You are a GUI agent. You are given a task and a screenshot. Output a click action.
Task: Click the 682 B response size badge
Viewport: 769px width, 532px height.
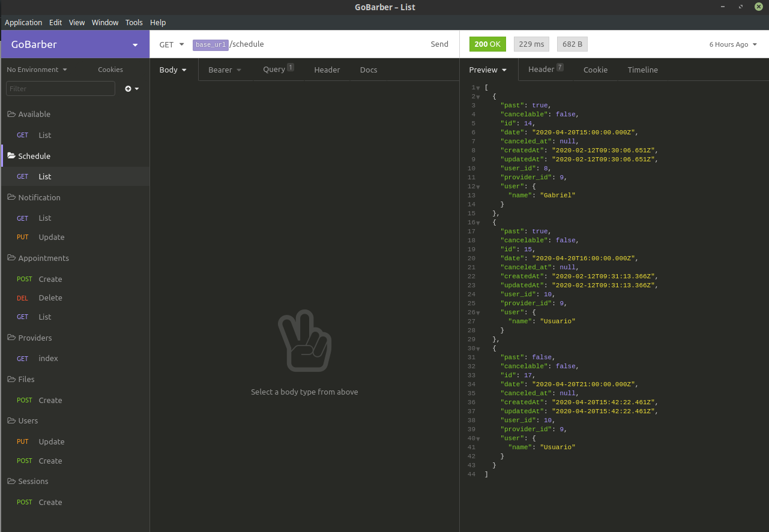pos(573,44)
